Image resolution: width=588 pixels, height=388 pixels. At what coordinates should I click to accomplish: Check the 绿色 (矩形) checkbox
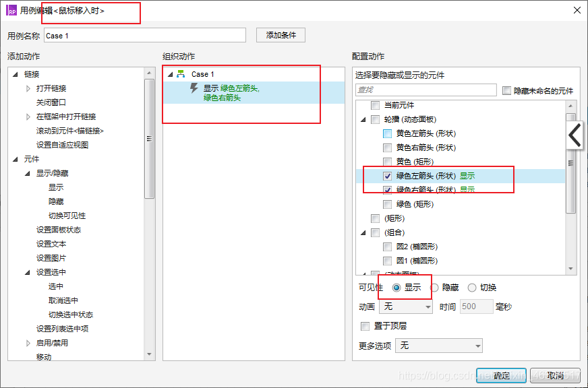[x=387, y=205]
